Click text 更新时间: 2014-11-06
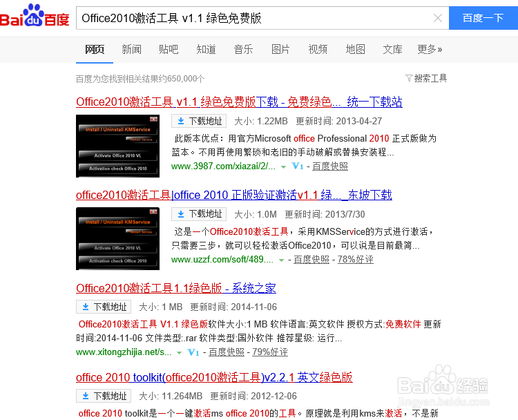 [x=233, y=307]
